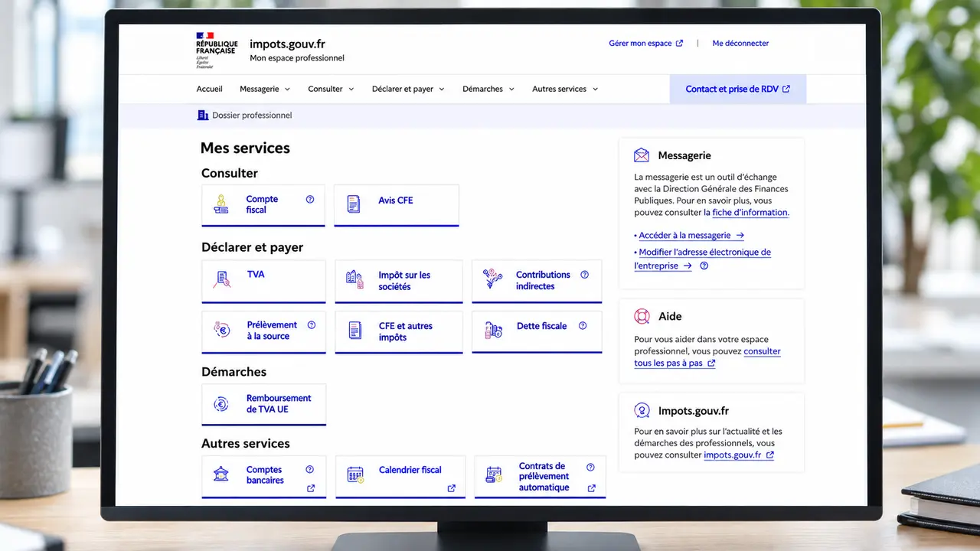The width and height of the screenshot is (980, 551).
Task: Open the TVA tile label
Action: pyautogui.click(x=256, y=274)
